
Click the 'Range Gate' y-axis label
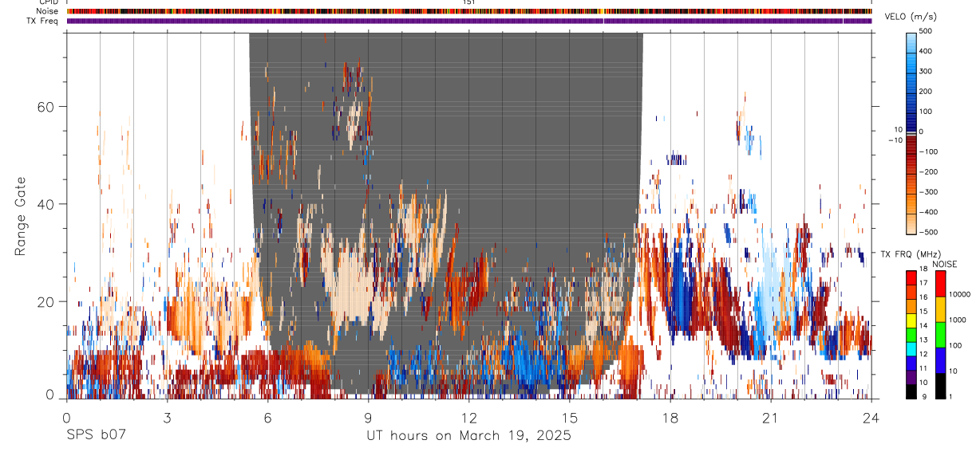point(21,216)
